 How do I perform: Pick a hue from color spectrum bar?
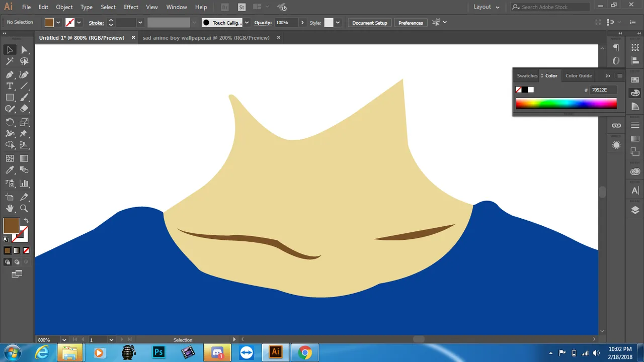coord(566,104)
